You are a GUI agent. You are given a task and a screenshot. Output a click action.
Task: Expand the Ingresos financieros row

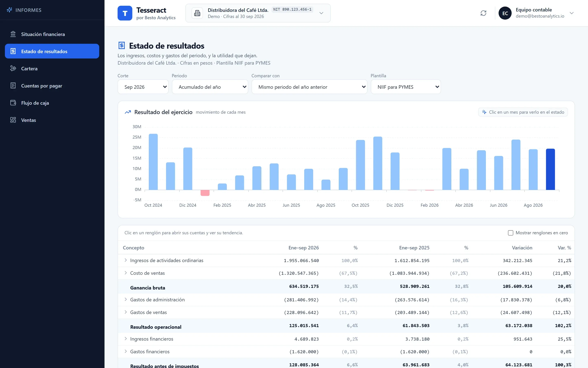coord(126,339)
